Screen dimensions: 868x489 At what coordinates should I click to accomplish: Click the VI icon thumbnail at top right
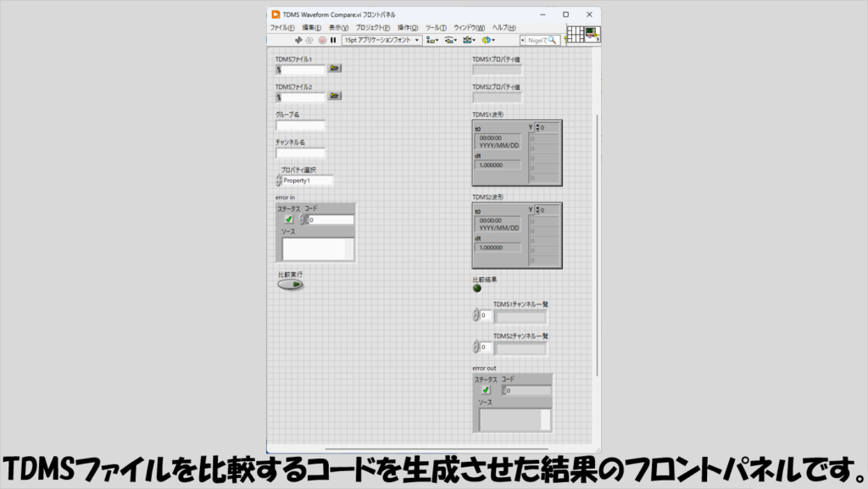(593, 34)
